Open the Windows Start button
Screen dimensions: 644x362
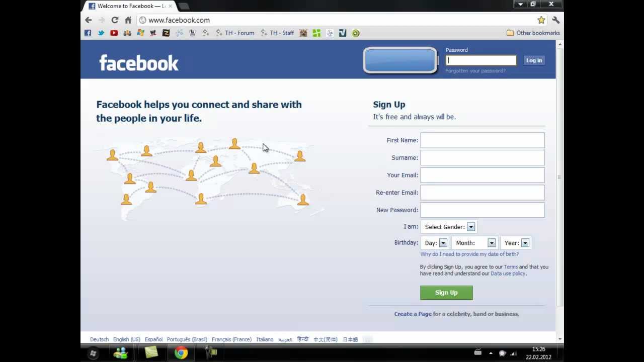[x=93, y=353]
